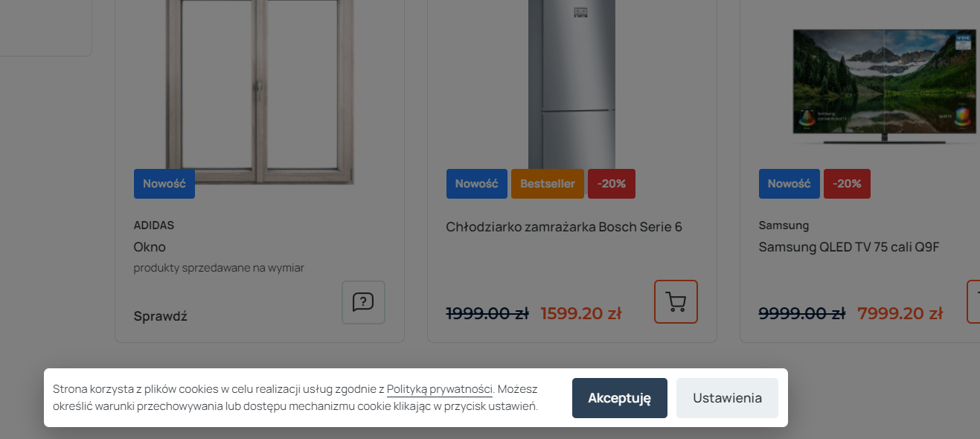Open the Bosch fridge product image
The width and height of the screenshot is (980, 439).
572,84
